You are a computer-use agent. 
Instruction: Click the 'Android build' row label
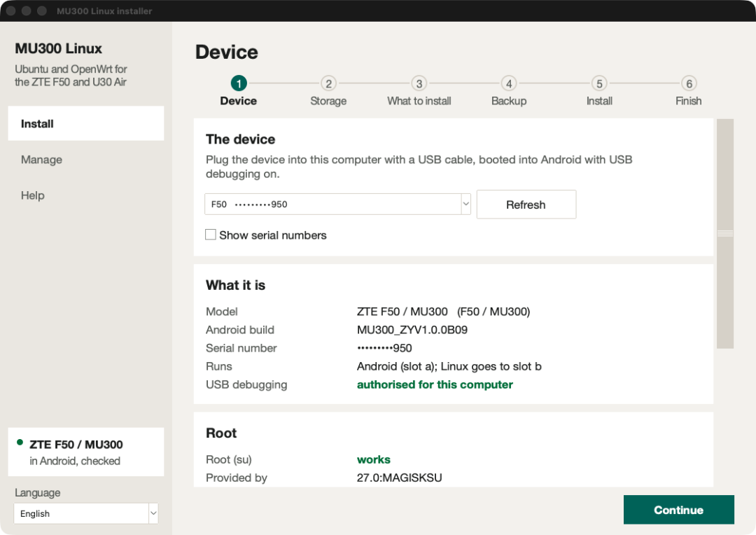click(240, 330)
